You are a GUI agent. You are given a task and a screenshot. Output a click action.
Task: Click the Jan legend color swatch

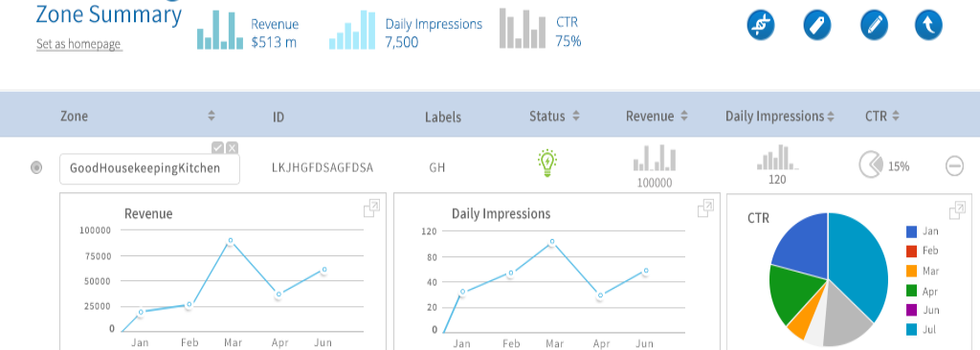pos(911,231)
